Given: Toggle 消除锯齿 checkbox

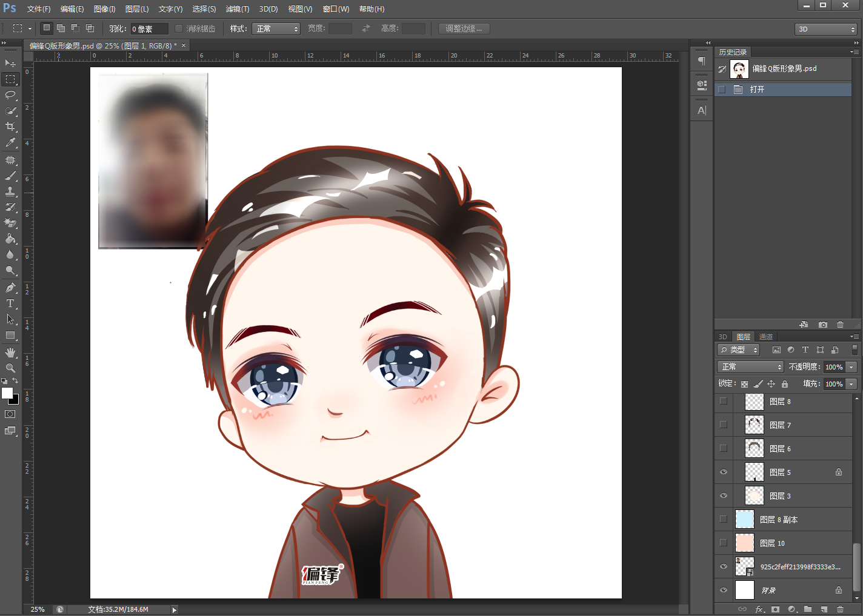Looking at the screenshot, I should click(x=179, y=28).
